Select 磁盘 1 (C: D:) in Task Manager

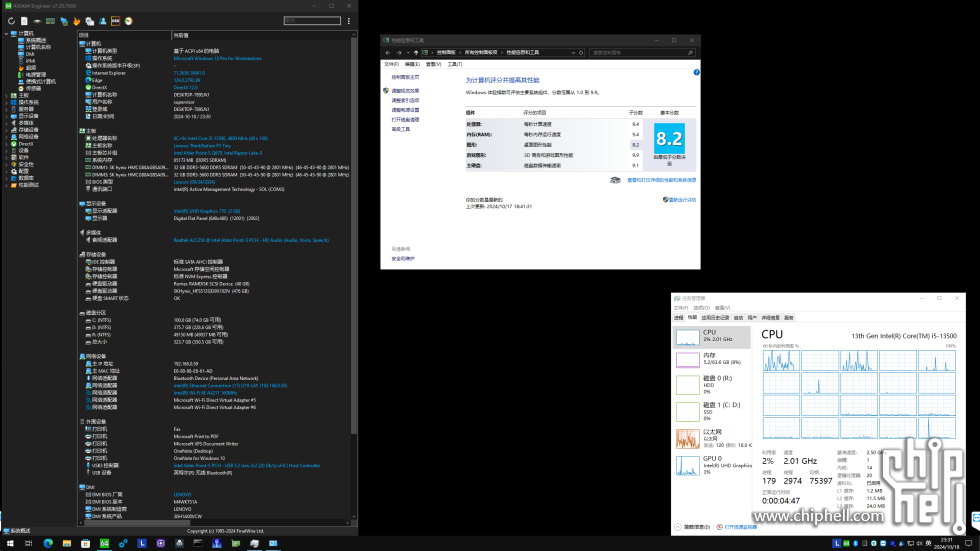coord(712,411)
